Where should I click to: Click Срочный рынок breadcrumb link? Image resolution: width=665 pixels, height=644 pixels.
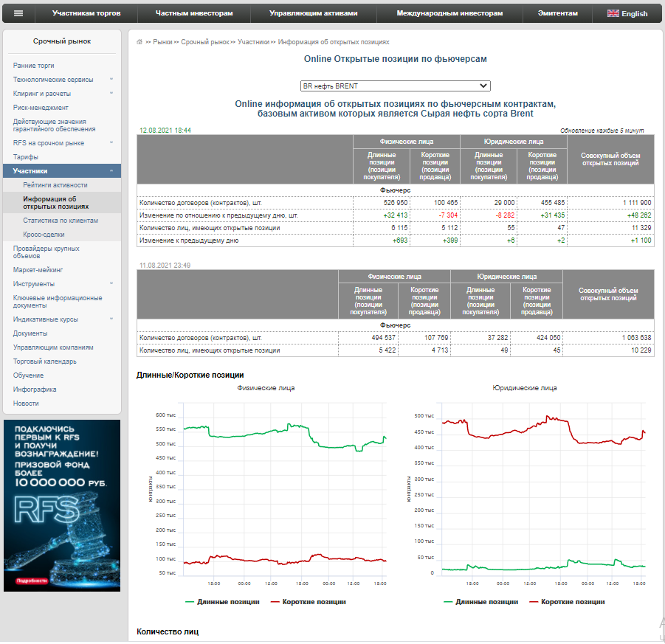[205, 42]
